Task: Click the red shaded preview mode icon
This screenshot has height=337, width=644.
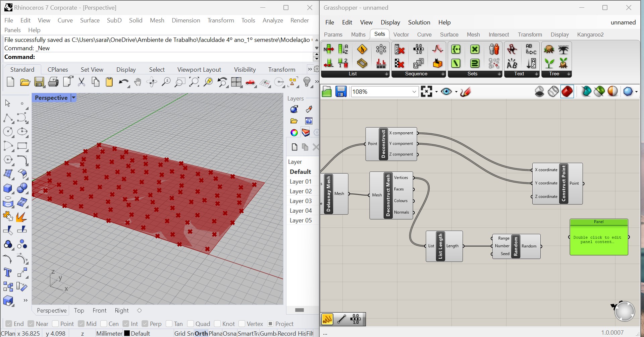Action: pyautogui.click(x=567, y=91)
